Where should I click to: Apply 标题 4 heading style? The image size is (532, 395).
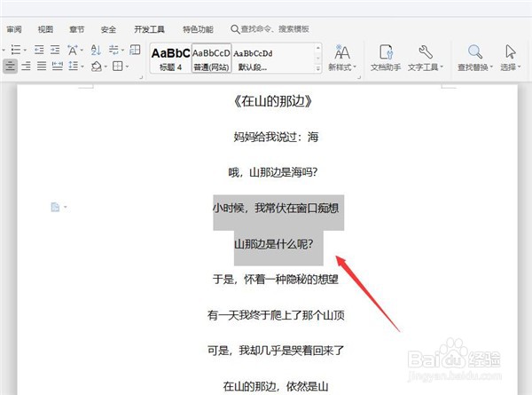(170, 59)
